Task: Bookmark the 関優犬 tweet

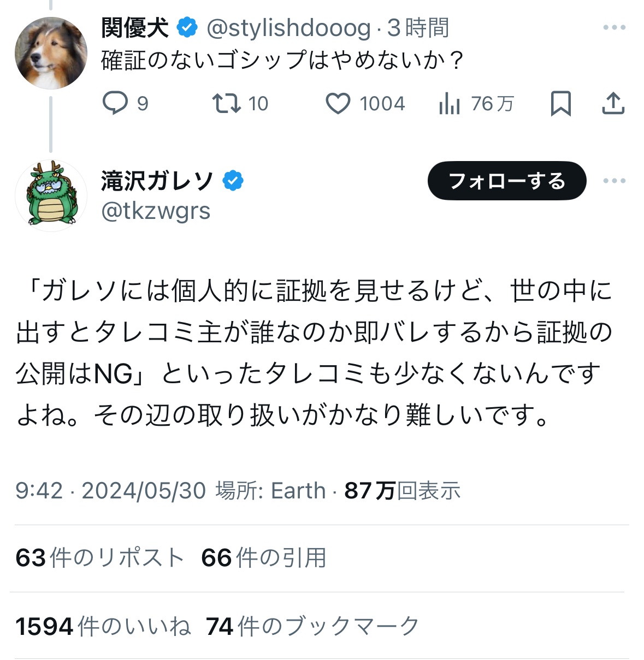Action: [x=560, y=103]
